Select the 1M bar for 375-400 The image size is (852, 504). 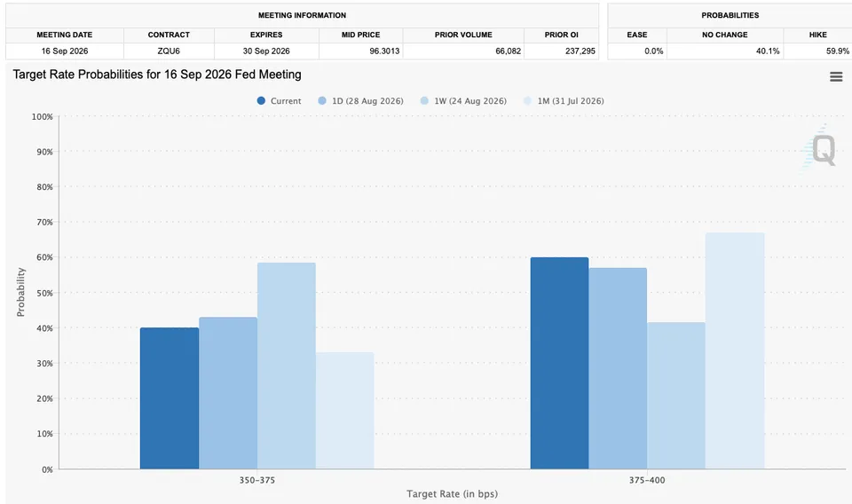[x=735, y=350]
